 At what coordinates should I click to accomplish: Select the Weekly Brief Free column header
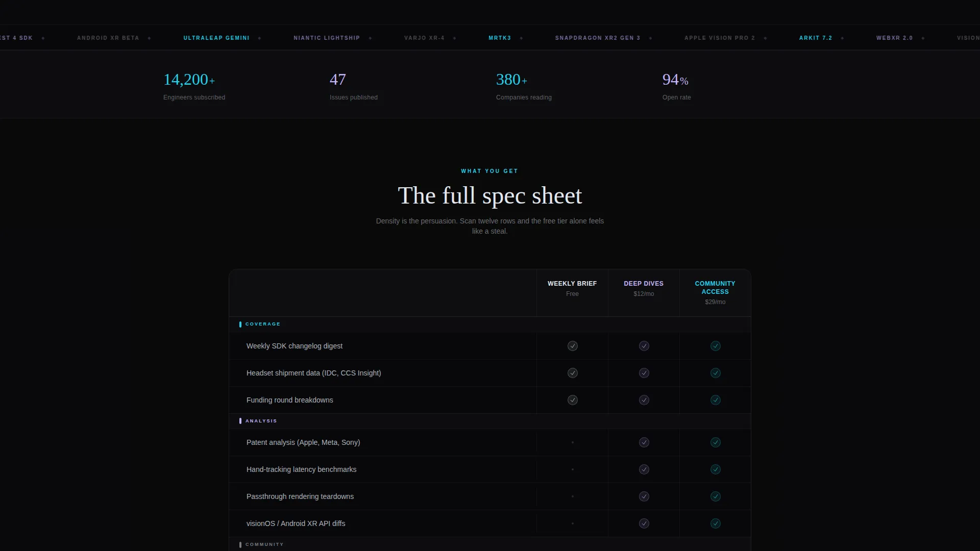572,293
